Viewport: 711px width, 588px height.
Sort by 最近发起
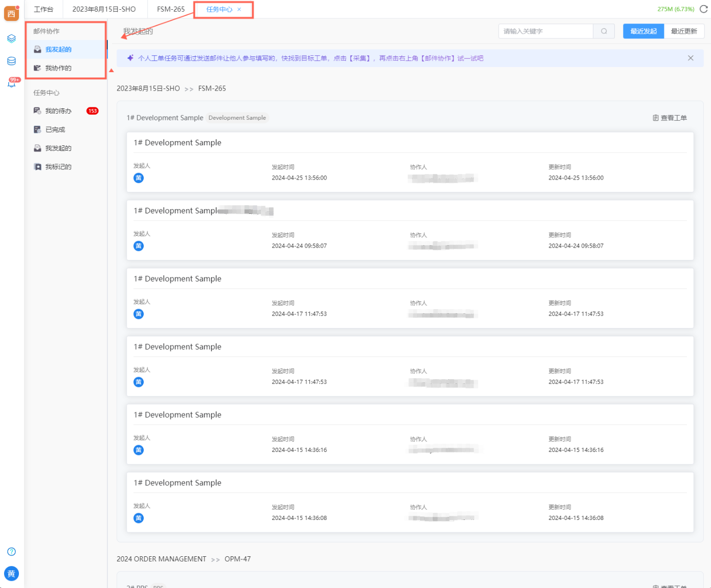[x=643, y=31]
